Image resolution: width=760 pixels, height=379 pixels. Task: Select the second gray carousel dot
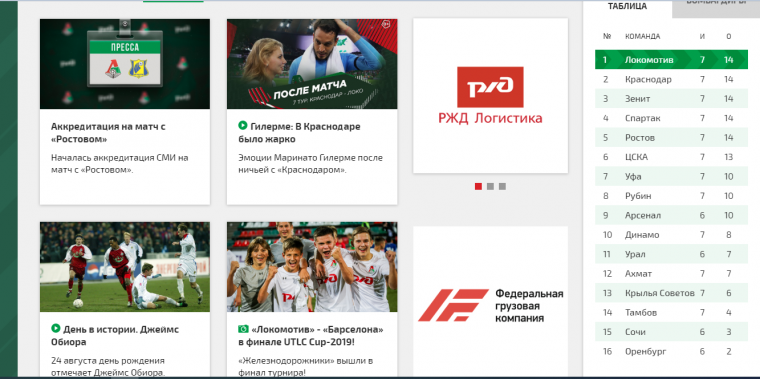click(x=490, y=186)
